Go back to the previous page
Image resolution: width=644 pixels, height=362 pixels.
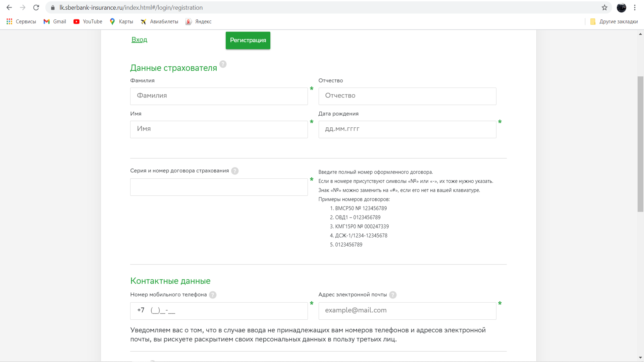coord(9,7)
